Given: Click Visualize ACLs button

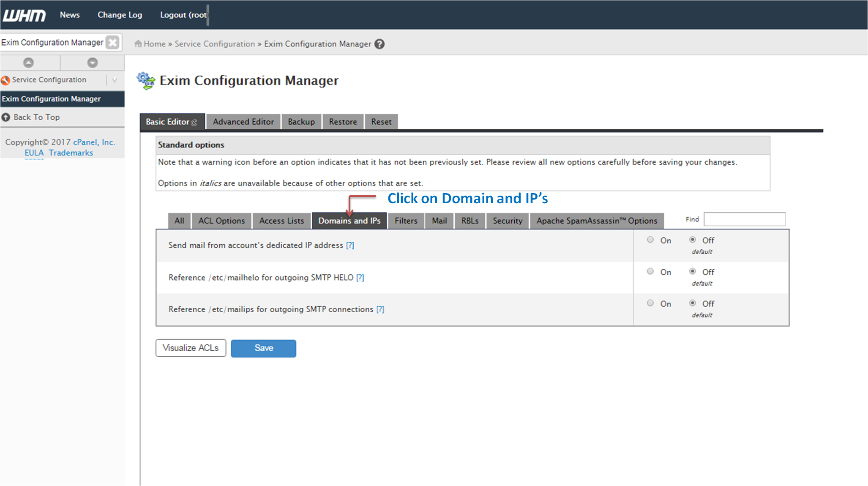Looking at the screenshot, I should tap(191, 348).
